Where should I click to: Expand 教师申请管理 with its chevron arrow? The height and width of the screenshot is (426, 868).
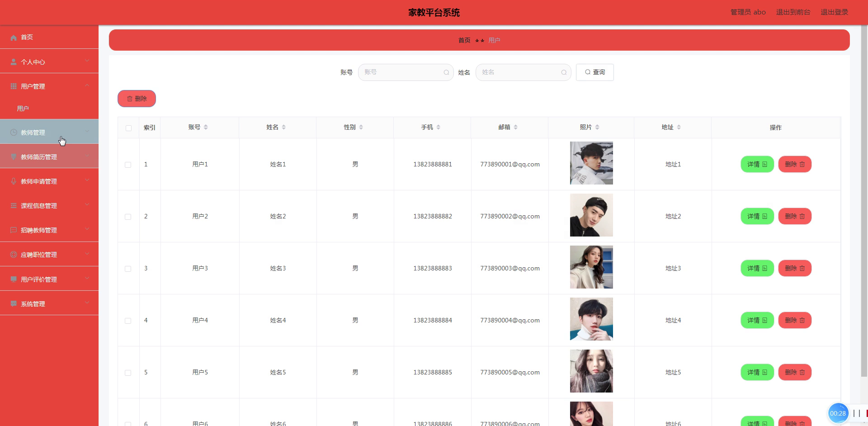[x=87, y=180]
